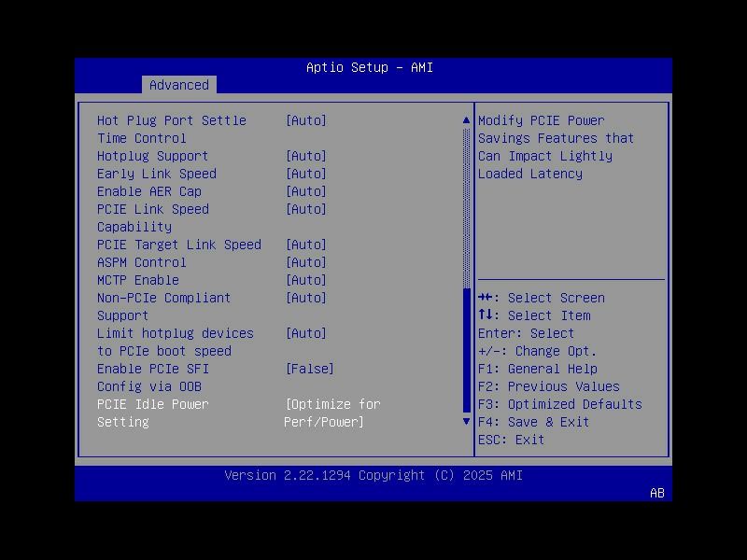This screenshot has width=747, height=560.
Task: Click the Aptio Setup - AMI title
Action: point(370,67)
